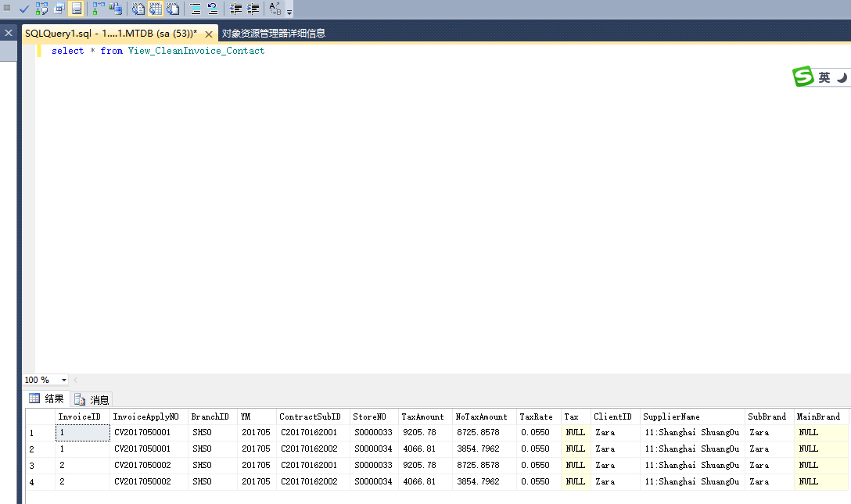Click 4066.81 TaxAmount cell in row 2
Viewport: 851px width, 504px height.
coord(425,449)
